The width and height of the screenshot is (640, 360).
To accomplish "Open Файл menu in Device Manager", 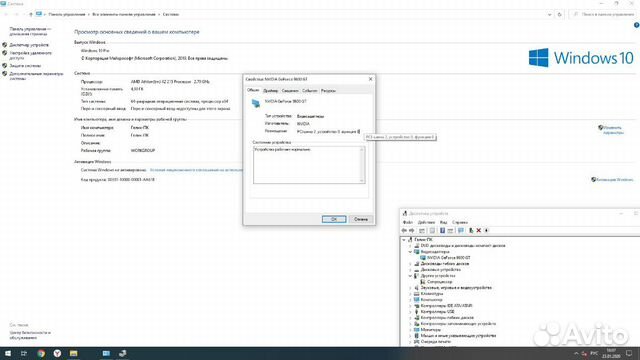I will (x=408, y=222).
